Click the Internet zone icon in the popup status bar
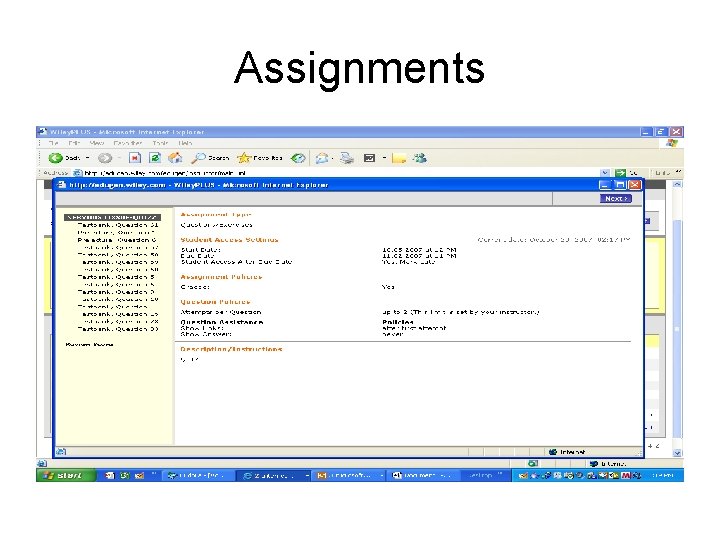 point(553,452)
